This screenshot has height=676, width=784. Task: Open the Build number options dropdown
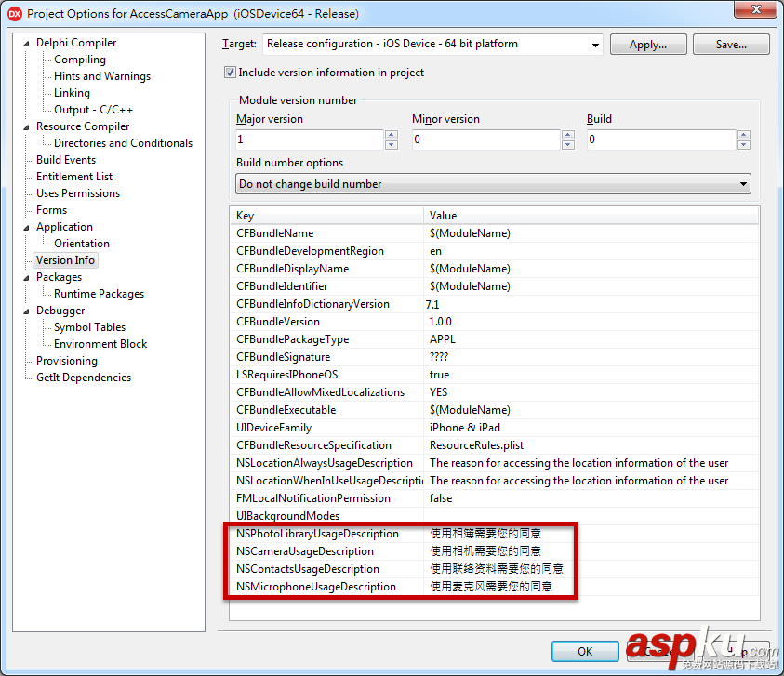(743, 184)
